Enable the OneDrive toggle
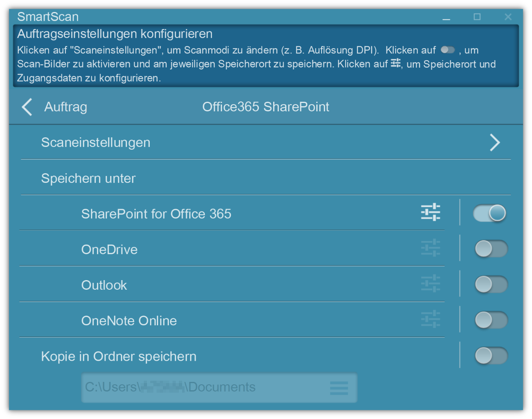532x419 pixels. point(491,249)
